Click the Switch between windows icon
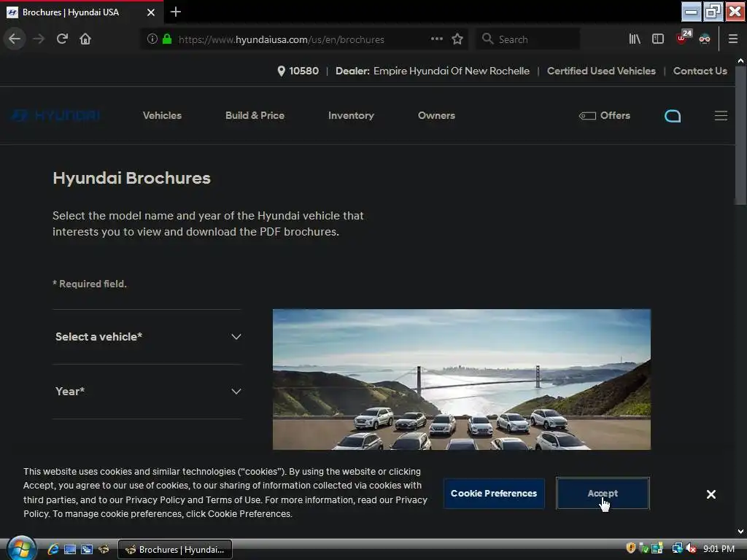The image size is (747, 560). click(x=87, y=549)
